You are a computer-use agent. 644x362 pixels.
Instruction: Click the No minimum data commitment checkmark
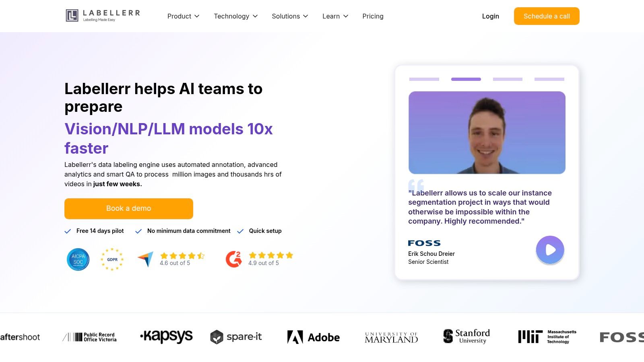point(138,231)
